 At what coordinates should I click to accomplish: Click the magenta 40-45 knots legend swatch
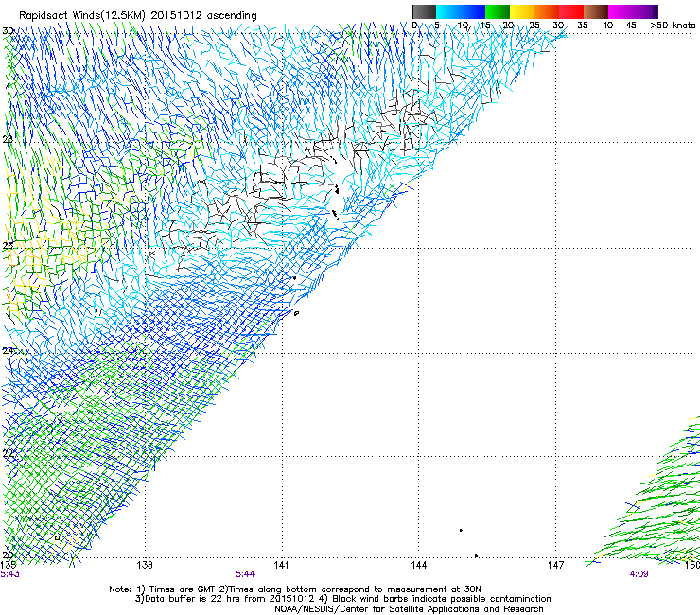point(621,11)
